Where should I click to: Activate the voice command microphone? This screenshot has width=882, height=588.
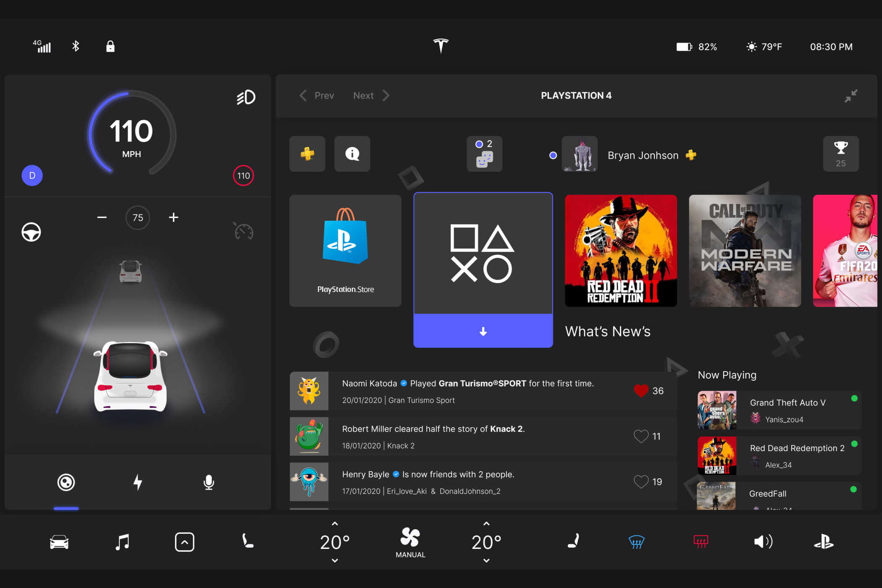[x=209, y=482]
